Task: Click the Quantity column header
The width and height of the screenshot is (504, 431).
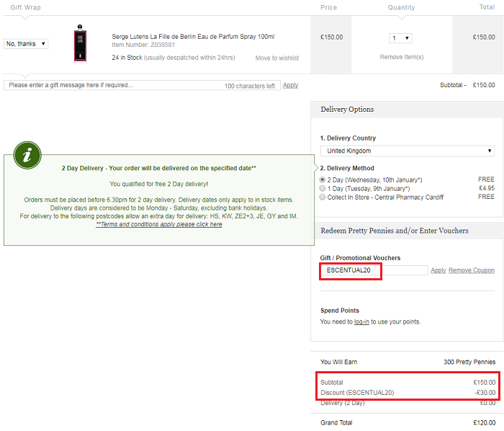Action: pos(401,7)
